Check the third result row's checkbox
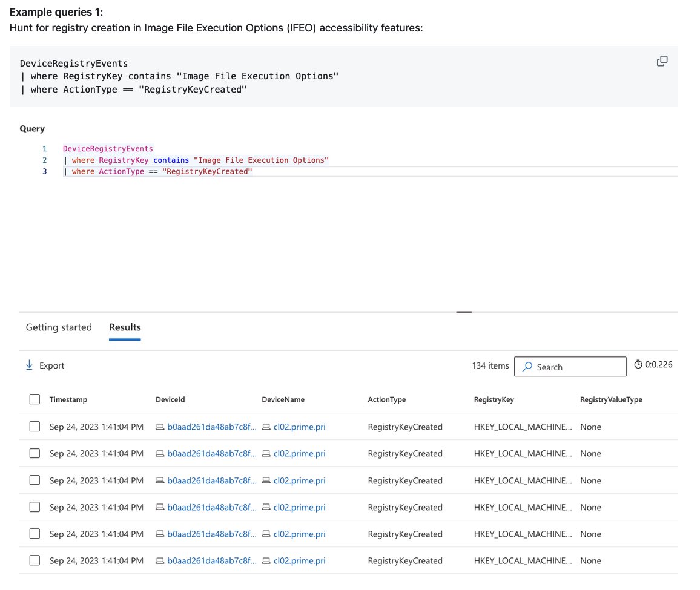The height and width of the screenshot is (590, 700). 35,480
